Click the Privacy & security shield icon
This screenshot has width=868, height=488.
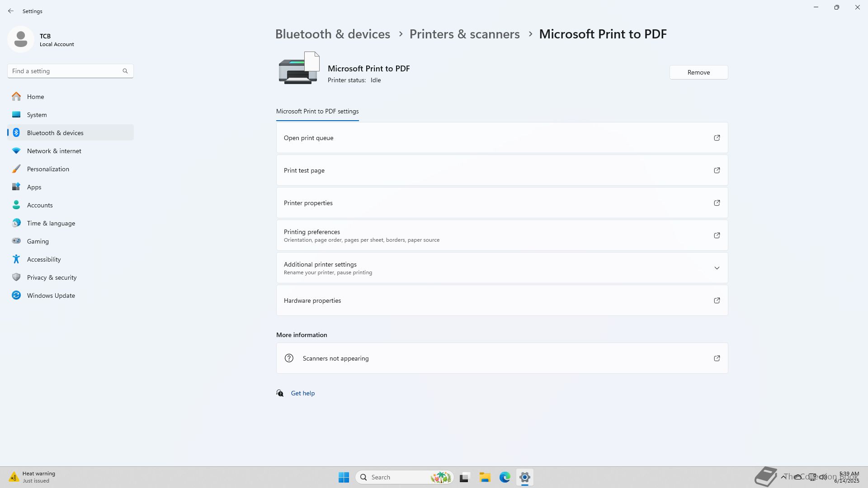16,277
